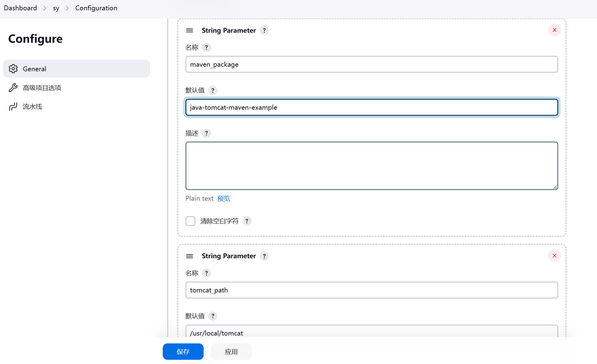Click drag handle of maven_package parameter
The width and height of the screenshot is (597, 364).
pos(189,30)
